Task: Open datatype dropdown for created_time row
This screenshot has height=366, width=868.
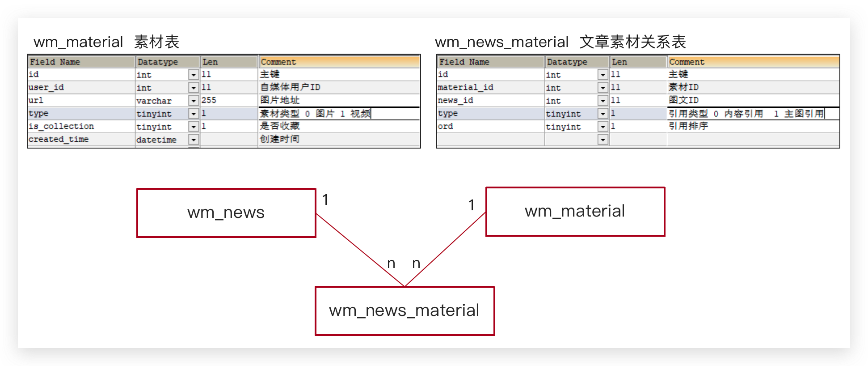Action: (x=194, y=140)
